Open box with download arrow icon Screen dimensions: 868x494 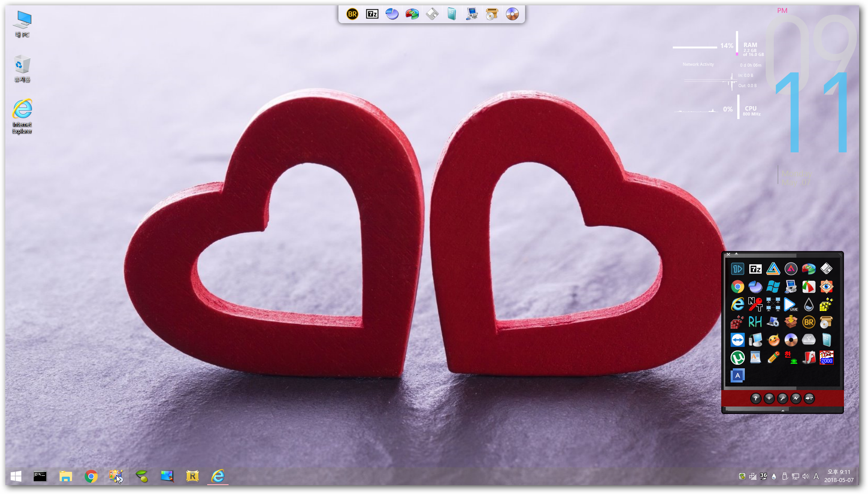click(x=791, y=322)
